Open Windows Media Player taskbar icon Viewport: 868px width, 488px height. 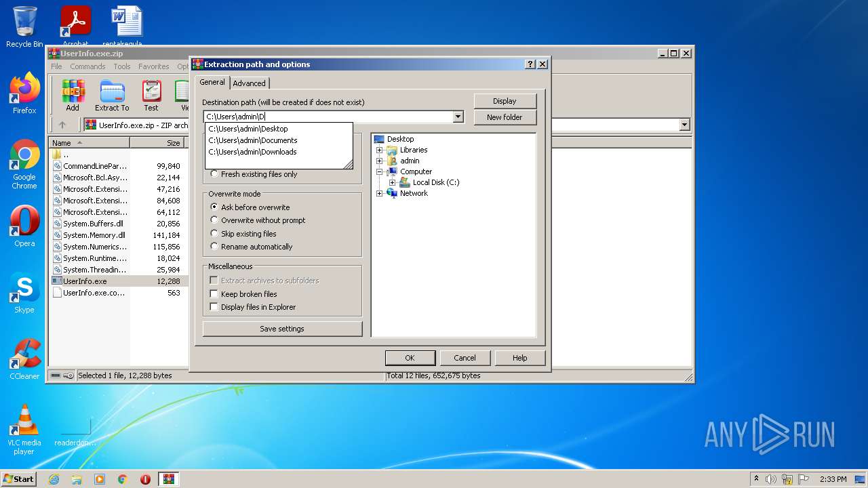(x=100, y=479)
